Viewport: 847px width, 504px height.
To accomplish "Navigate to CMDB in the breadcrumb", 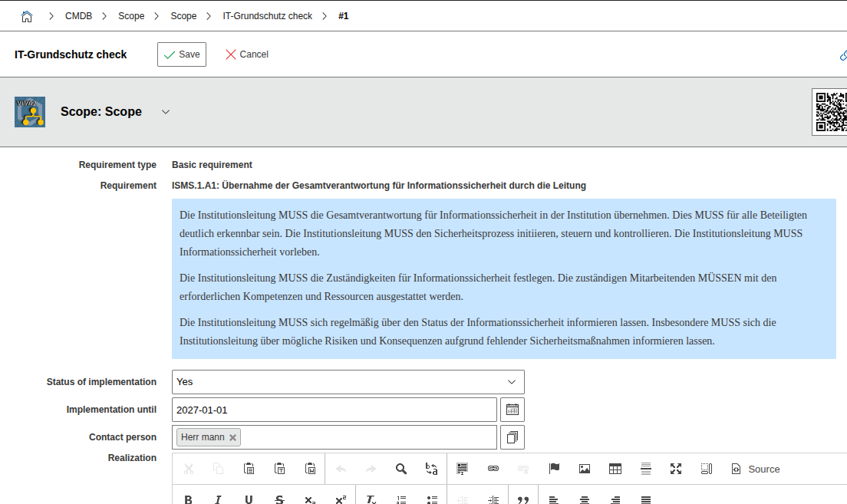I will click(x=78, y=15).
